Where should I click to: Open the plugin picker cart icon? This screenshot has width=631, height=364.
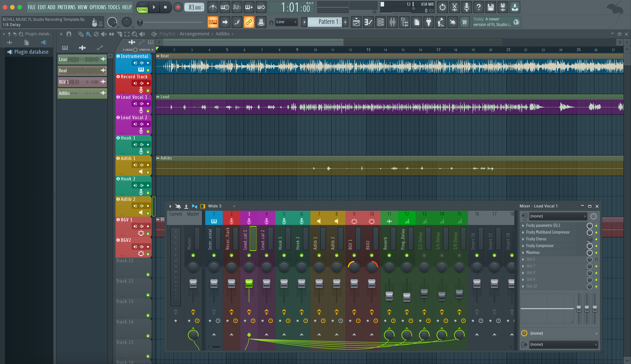click(464, 22)
